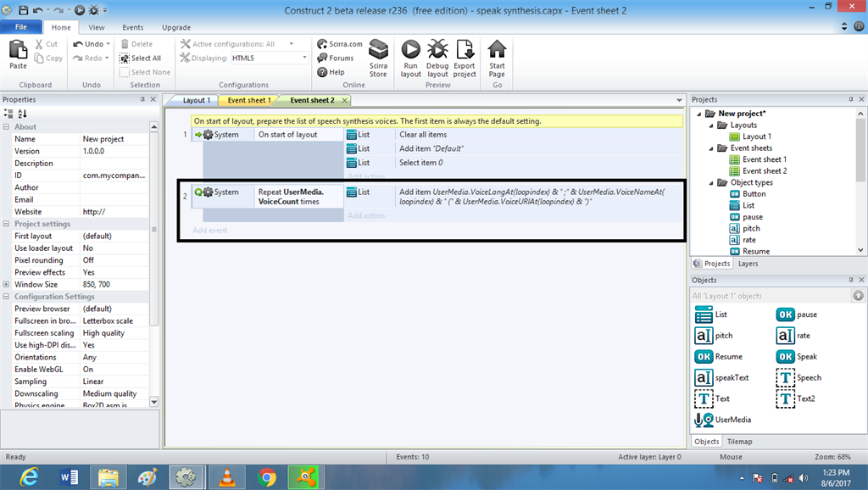Click Projects panel scroll down arrow
Image resolution: width=868 pixels, height=490 pixels.
860,250
